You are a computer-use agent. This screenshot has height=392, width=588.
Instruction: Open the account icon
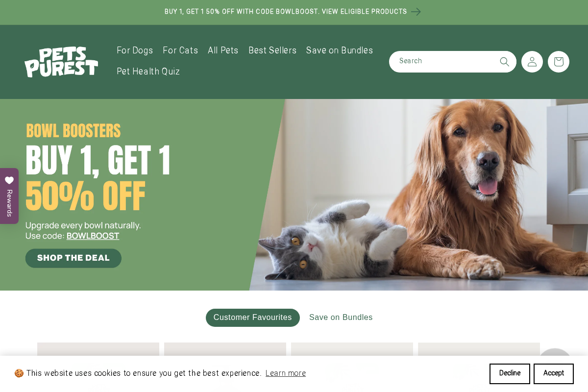(532, 61)
